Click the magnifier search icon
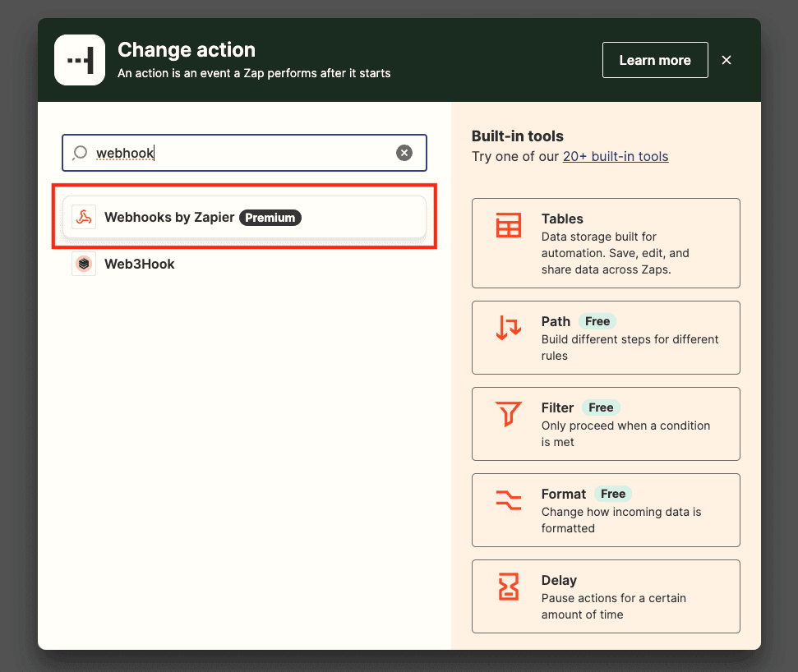Image resolution: width=798 pixels, height=672 pixels. 80,153
